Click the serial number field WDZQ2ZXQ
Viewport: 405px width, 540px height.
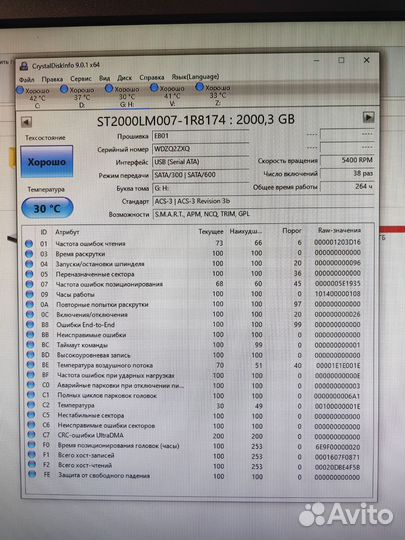pyautogui.click(x=200, y=149)
